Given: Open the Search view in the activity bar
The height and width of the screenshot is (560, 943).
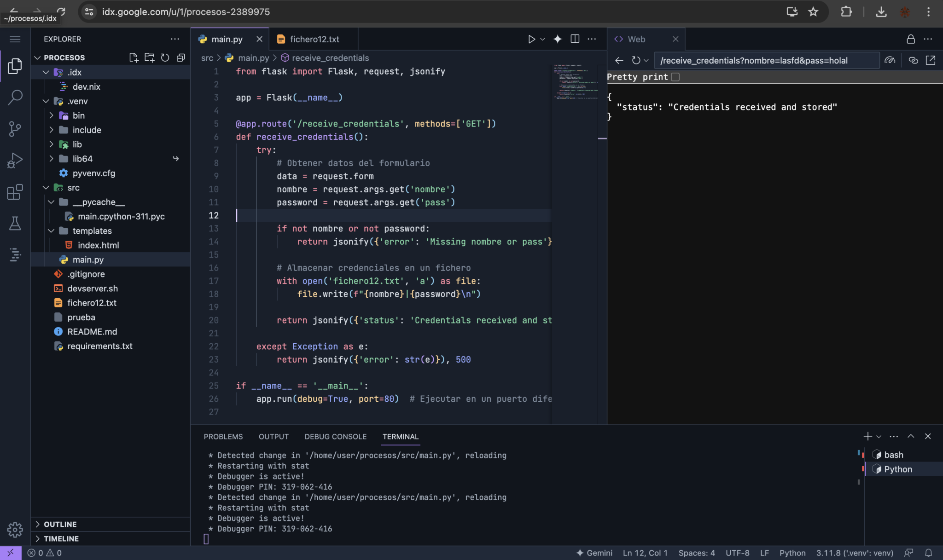Looking at the screenshot, I should point(15,98).
